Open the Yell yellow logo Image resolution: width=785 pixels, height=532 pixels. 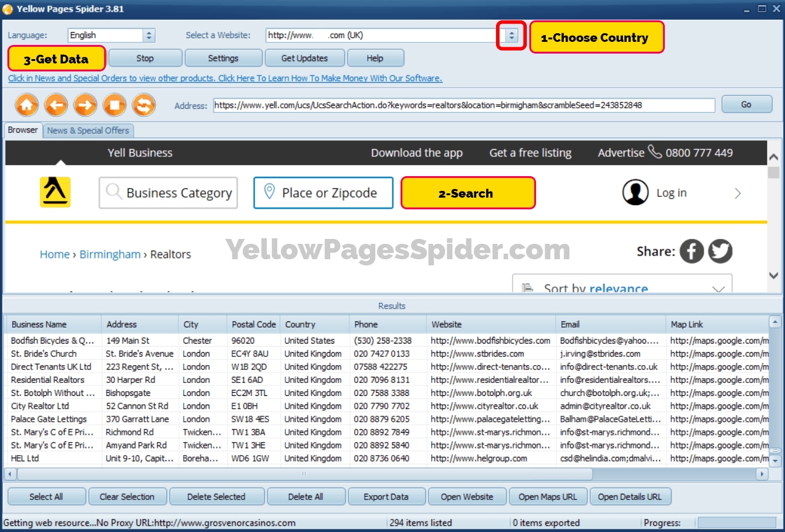click(55, 192)
